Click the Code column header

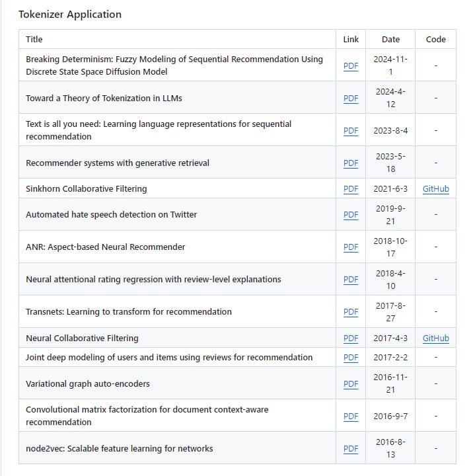pyautogui.click(x=435, y=39)
